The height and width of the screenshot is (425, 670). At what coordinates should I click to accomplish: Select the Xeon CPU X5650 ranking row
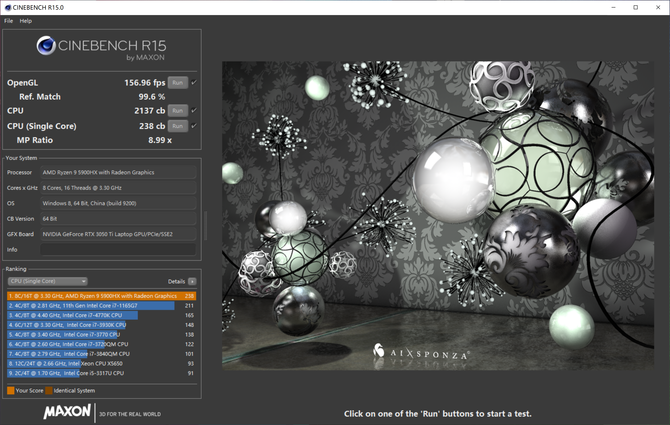[102, 363]
